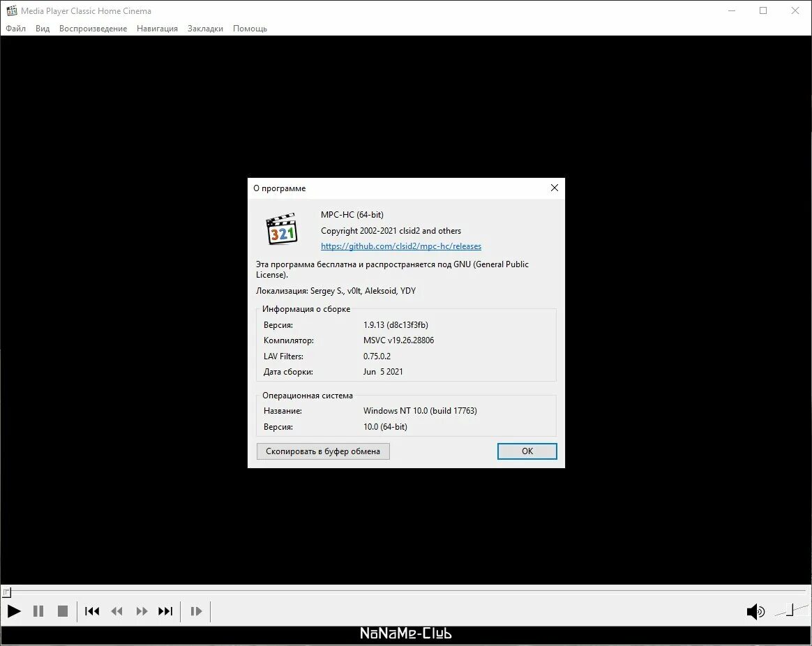This screenshot has height=646, width=812.
Task: Click compiler value MSVC v19.26.28806
Action: coord(399,340)
